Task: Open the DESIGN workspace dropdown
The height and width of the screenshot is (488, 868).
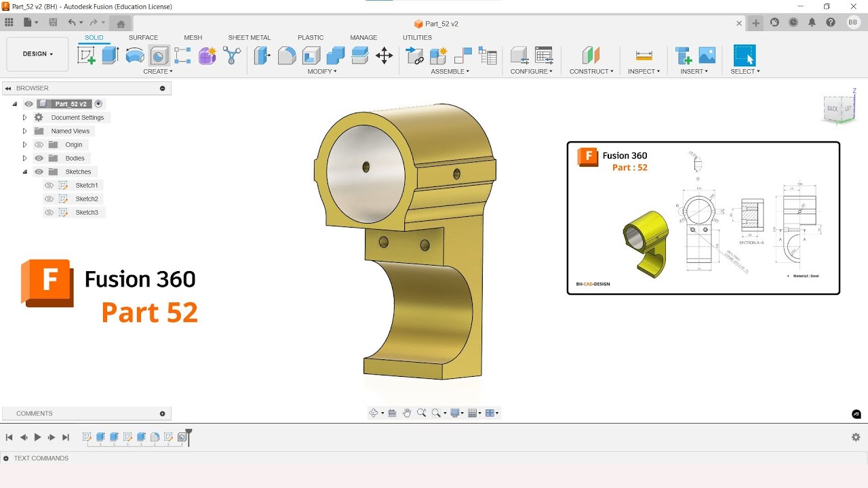Action: [x=37, y=54]
